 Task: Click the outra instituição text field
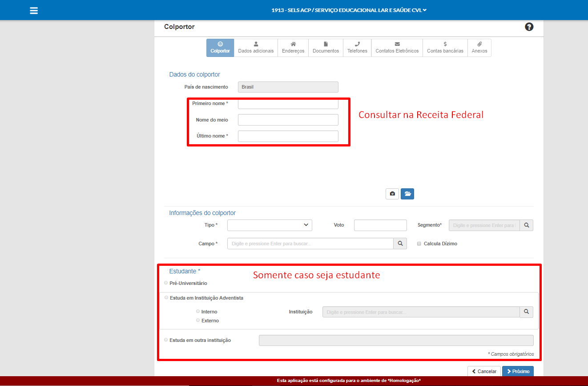point(396,340)
